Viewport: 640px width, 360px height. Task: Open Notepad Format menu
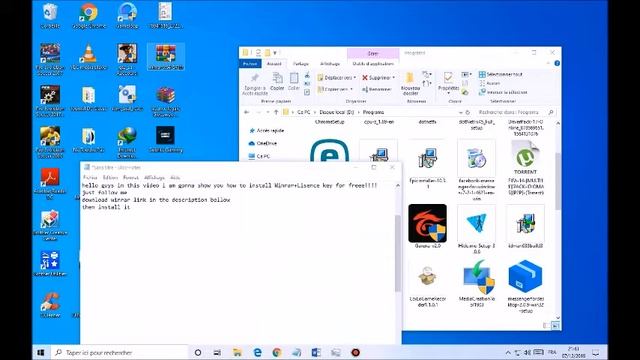[x=131, y=178]
